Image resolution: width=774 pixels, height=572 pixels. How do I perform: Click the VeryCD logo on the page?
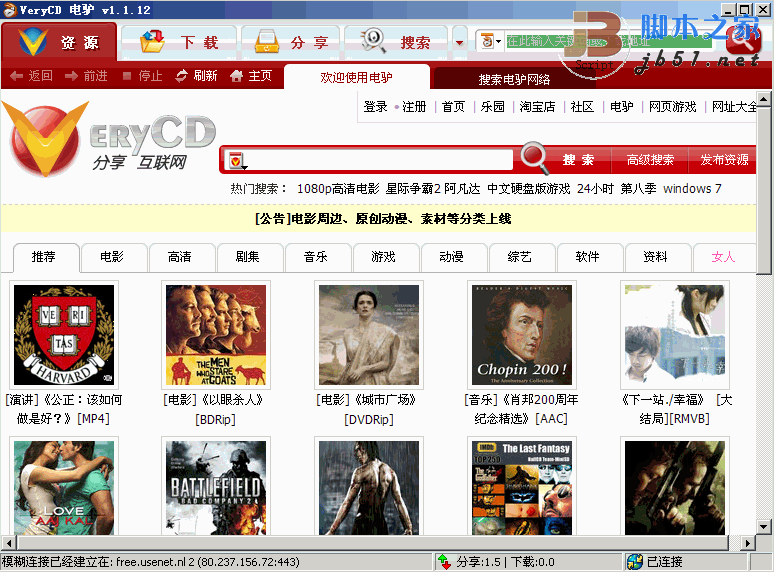(111, 139)
